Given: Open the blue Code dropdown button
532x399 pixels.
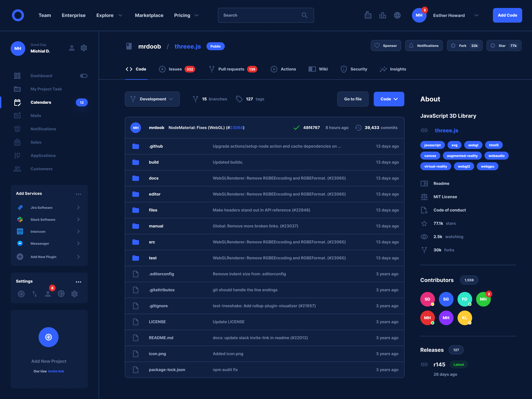Looking at the screenshot, I should pos(389,99).
